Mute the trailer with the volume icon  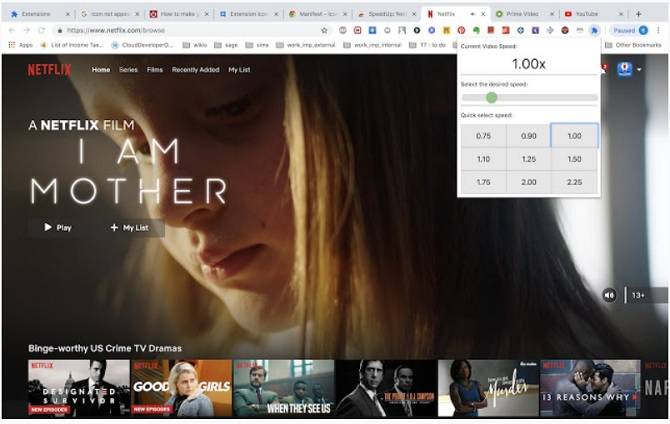coord(609,295)
